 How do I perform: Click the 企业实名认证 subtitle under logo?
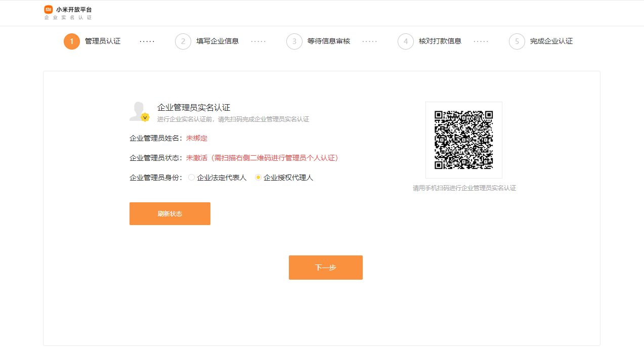[x=68, y=18]
